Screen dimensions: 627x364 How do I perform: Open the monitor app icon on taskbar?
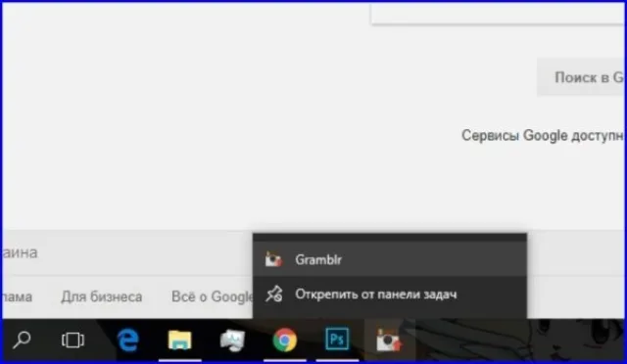[232, 341]
